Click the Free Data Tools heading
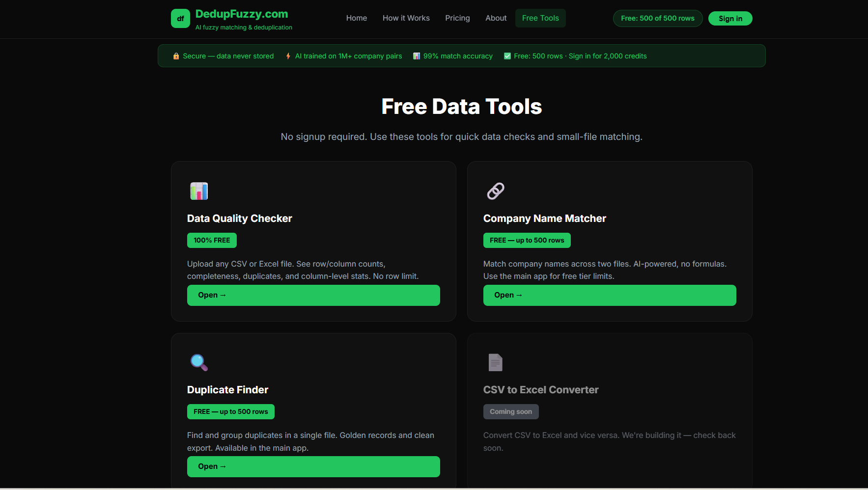 click(462, 107)
